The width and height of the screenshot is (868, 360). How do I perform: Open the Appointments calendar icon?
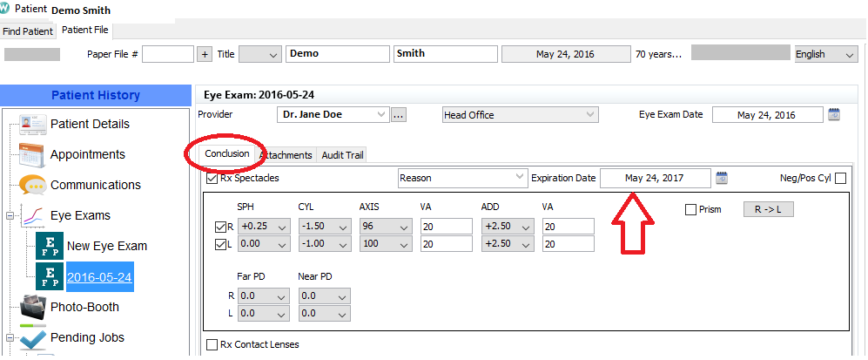coord(32,154)
